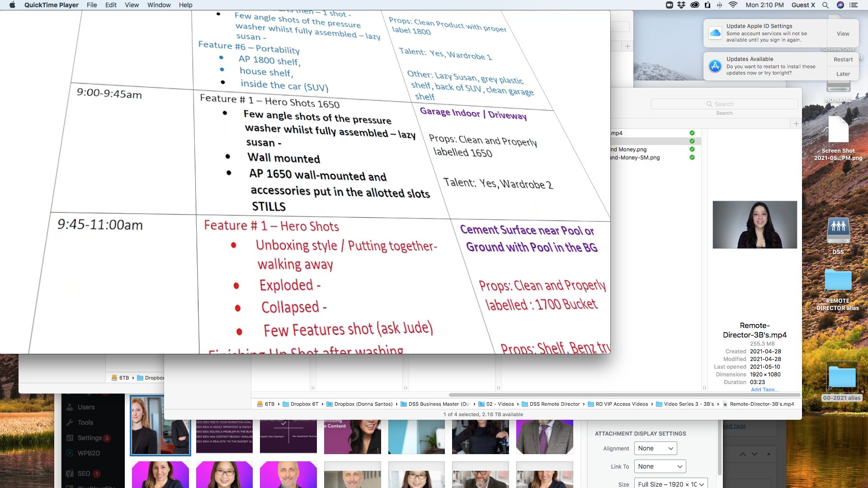Select the red-haired woman media thumbnail

[160, 425]
